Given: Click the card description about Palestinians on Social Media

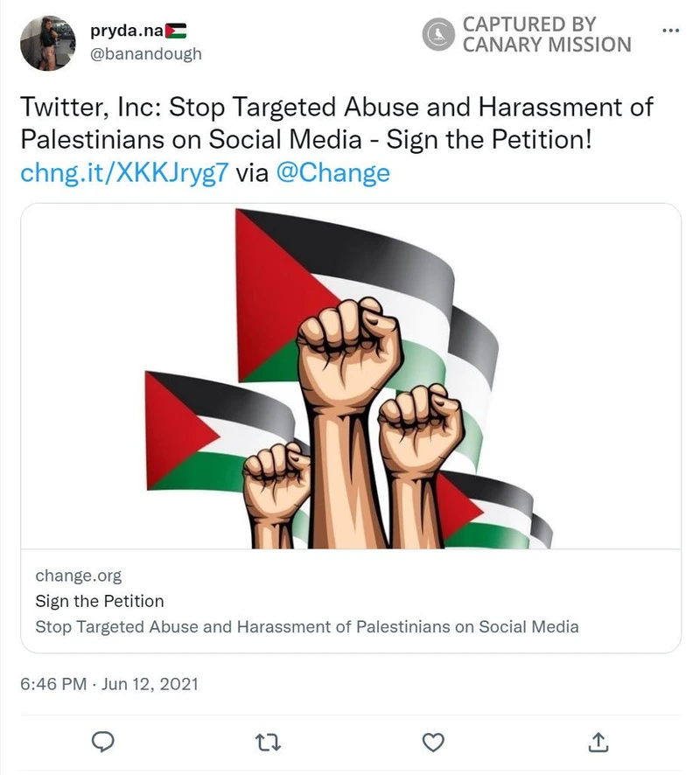Looking at the screenshot, I should 306,626.
